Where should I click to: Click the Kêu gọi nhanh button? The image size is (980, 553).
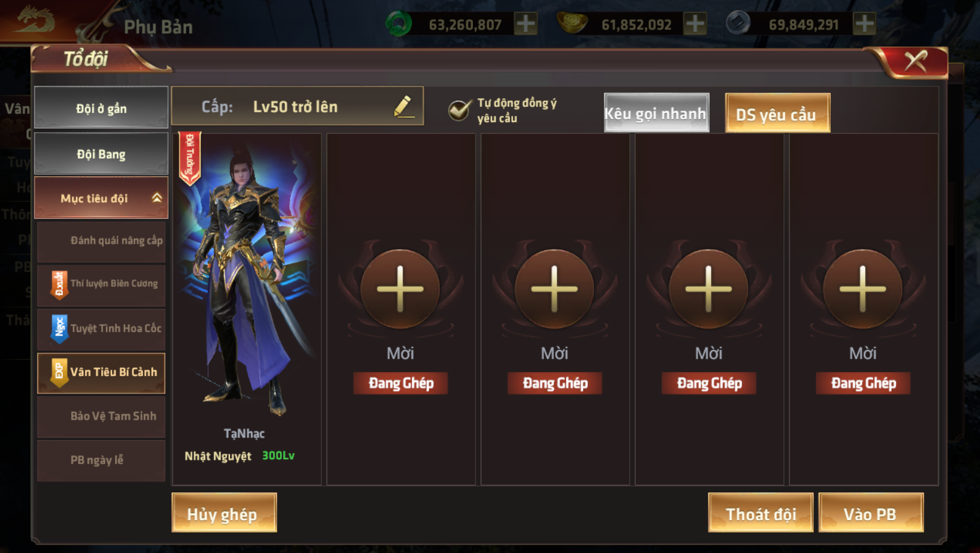pyautogui.click(x=656, y=113)
